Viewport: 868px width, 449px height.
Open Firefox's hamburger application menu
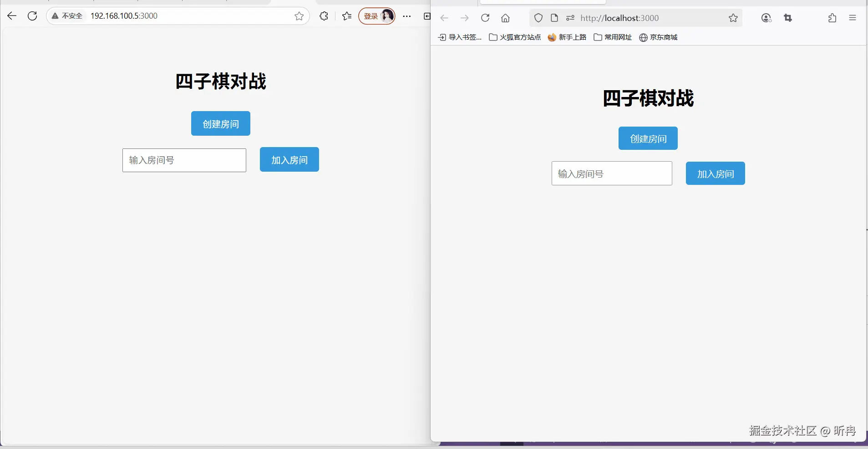point(853,18)
